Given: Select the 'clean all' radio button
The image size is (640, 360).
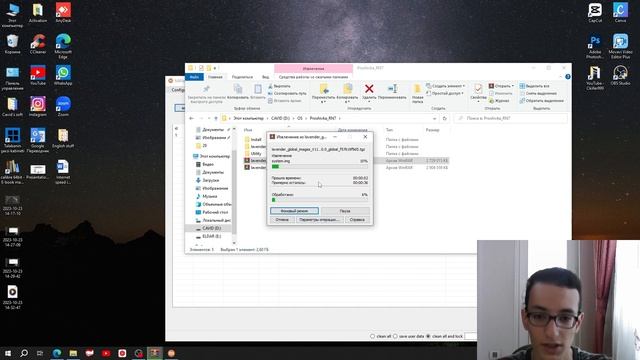Looking at the screenshot, I should [372, 336].
